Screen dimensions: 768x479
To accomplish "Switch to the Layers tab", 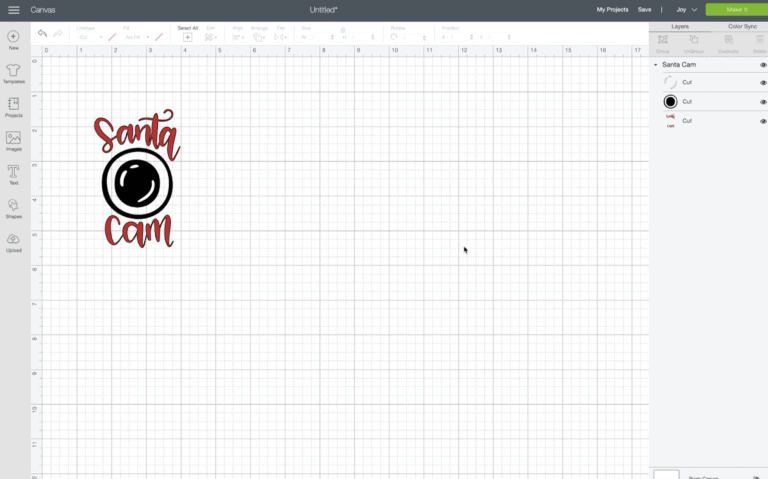I will click(x=680, y=26).
